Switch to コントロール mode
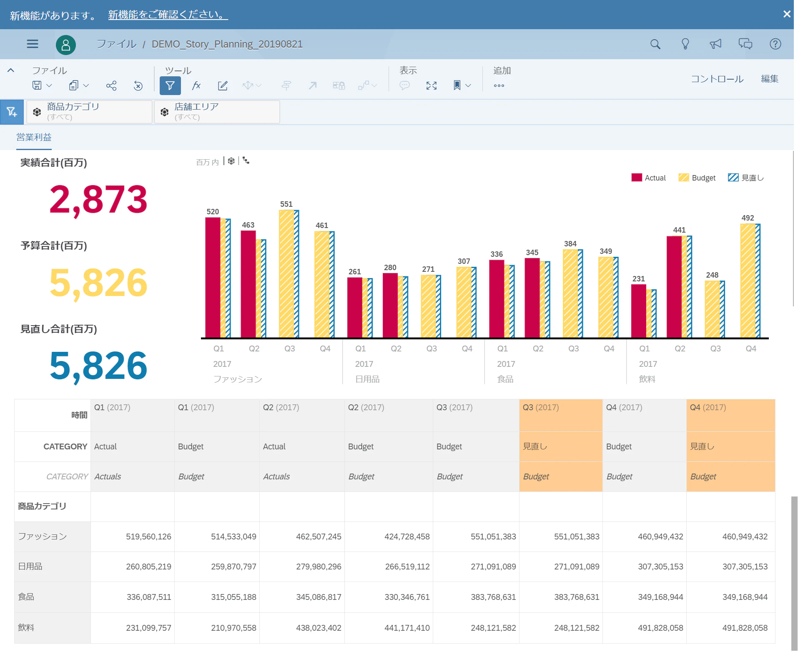Screen dimensions: 798x672 717,79
